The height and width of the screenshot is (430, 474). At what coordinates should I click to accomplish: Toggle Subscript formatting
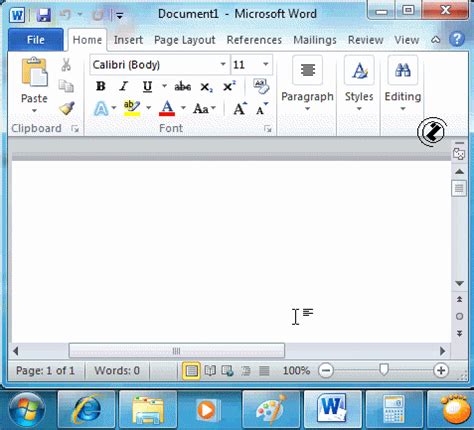206,87
